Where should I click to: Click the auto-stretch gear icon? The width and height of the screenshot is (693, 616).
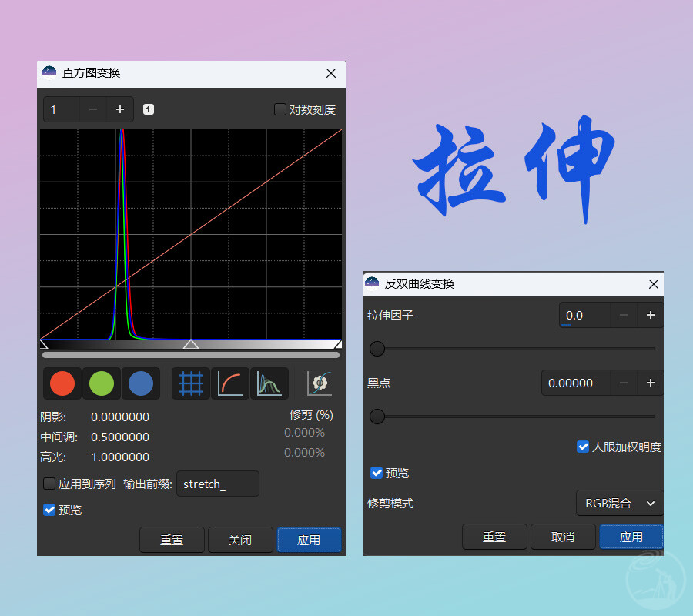click(318, 383)
